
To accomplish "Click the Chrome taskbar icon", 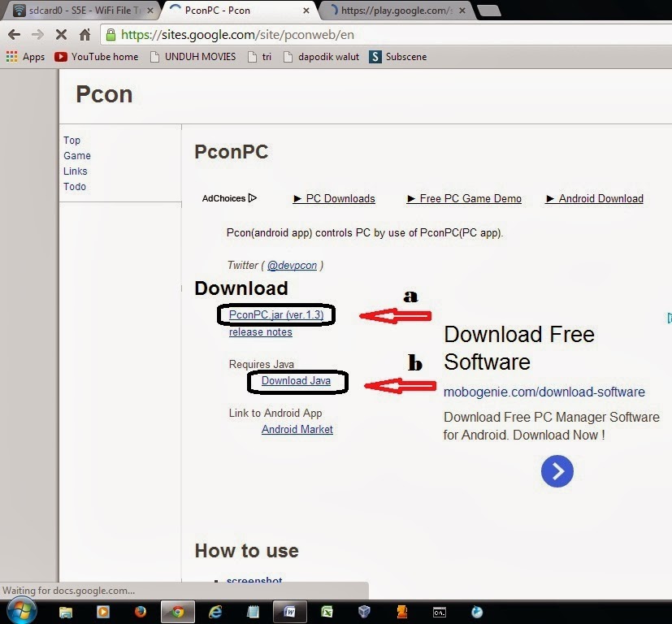I will (x=178, y=612).
